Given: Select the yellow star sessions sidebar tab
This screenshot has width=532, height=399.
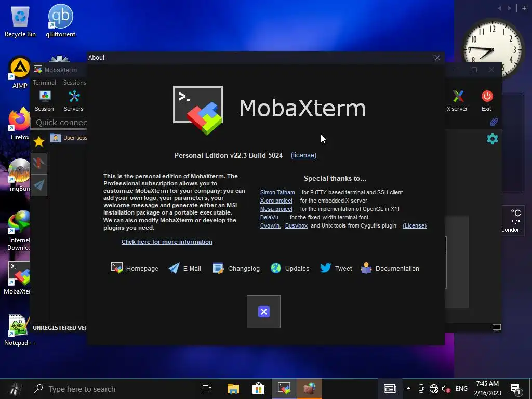Looking at the screenshot, I should click(x=39, y=141).
